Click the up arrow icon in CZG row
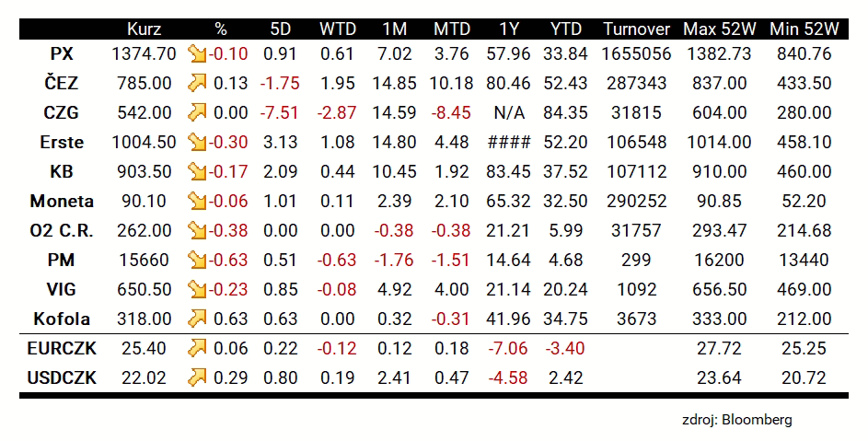This screenshot has height=441, width=868. (196, 112)
